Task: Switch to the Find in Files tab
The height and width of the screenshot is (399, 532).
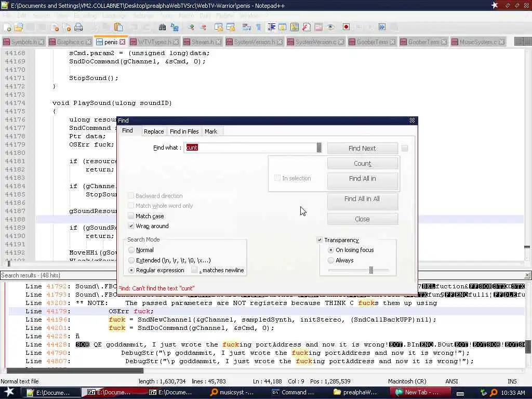Action: 184,131
